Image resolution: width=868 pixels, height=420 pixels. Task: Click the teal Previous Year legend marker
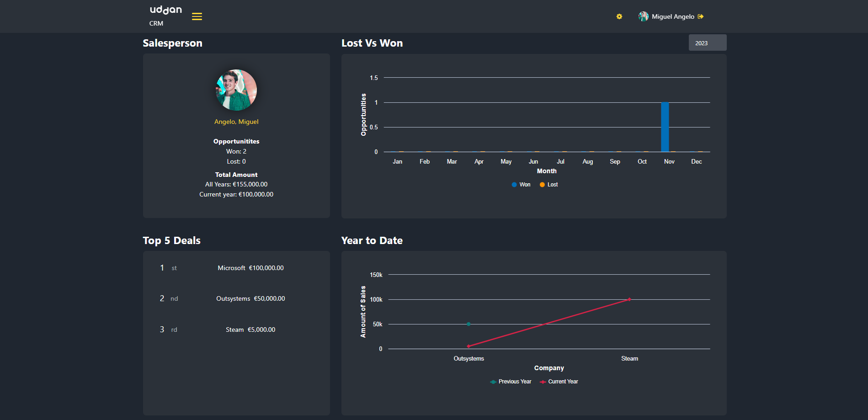pyautogui.click(x=493, y=382)
